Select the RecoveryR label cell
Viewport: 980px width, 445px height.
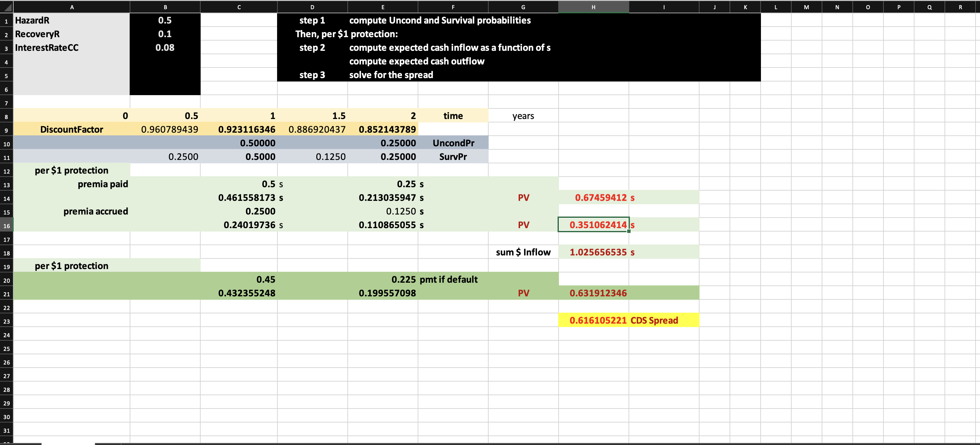pyautogui.click(x=72, y=34)
